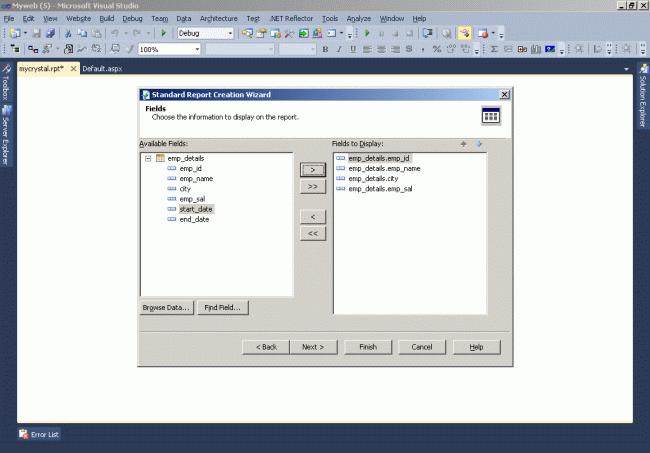Click the align left icon

click(367, 49)
